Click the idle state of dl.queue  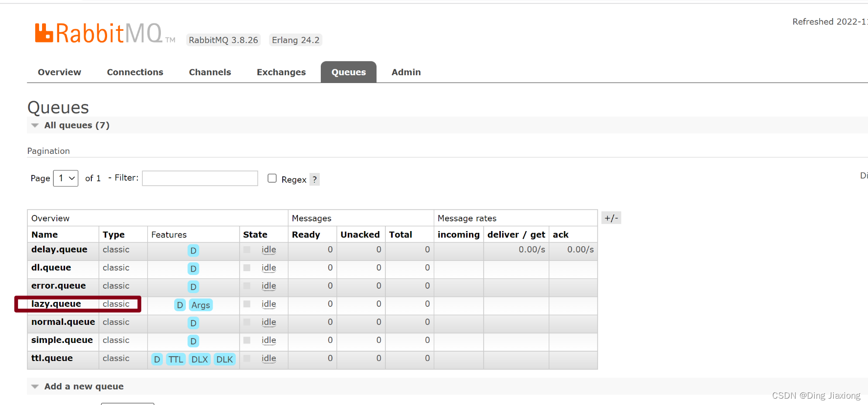point(268,268)
